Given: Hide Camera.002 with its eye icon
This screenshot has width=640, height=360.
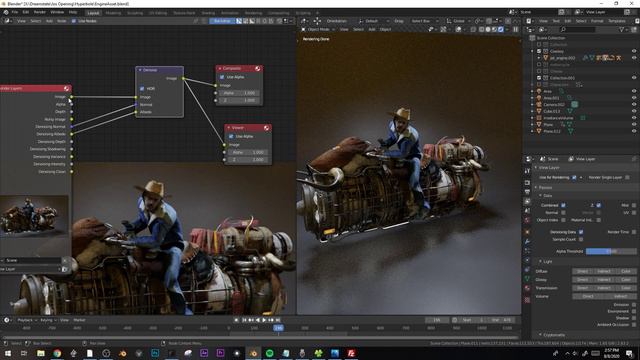Looking at the screenshot, I should pos(634,104).
